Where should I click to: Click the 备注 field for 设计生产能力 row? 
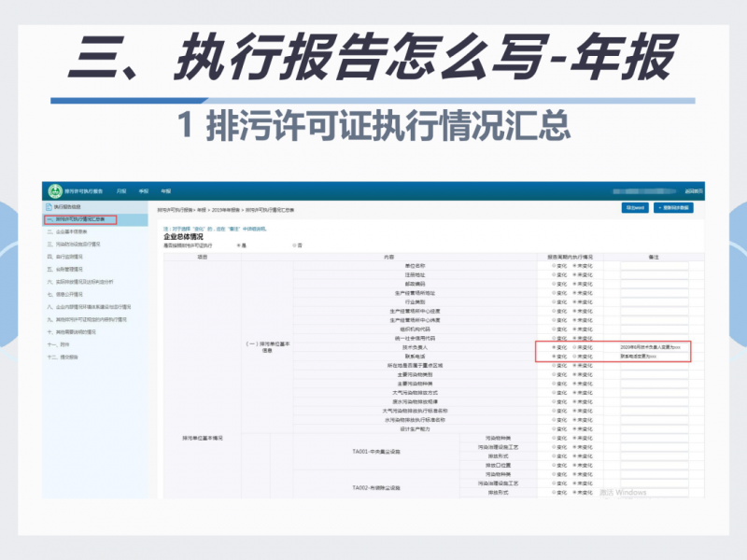click(x=655, y=429)
